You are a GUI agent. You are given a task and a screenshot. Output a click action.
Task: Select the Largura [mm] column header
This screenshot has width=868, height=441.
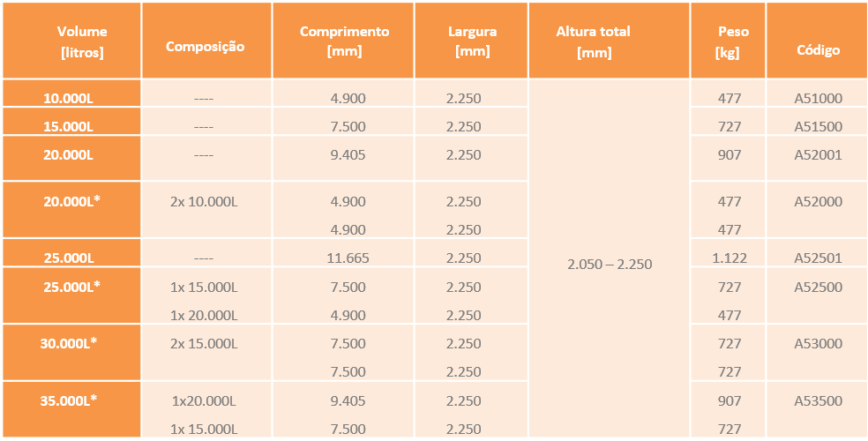[x=472, y=41]
